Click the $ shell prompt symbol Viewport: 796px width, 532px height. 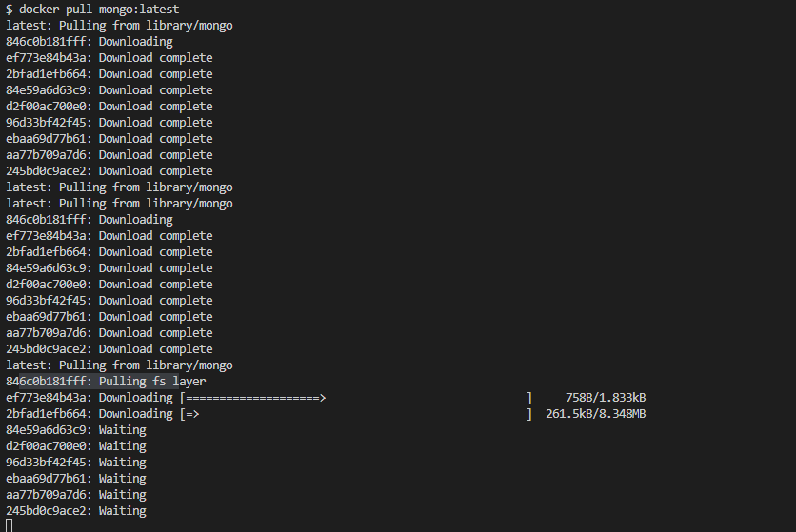coord(10,10)
